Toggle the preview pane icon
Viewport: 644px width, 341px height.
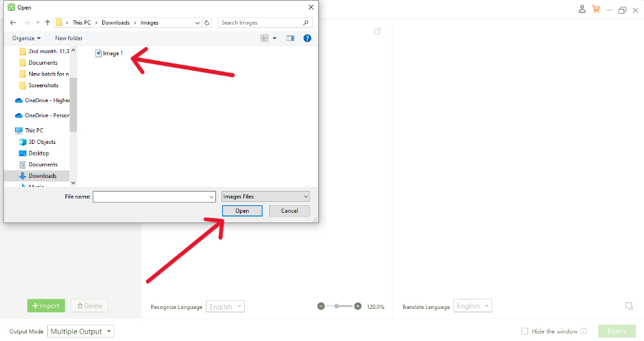pos(290,38)
